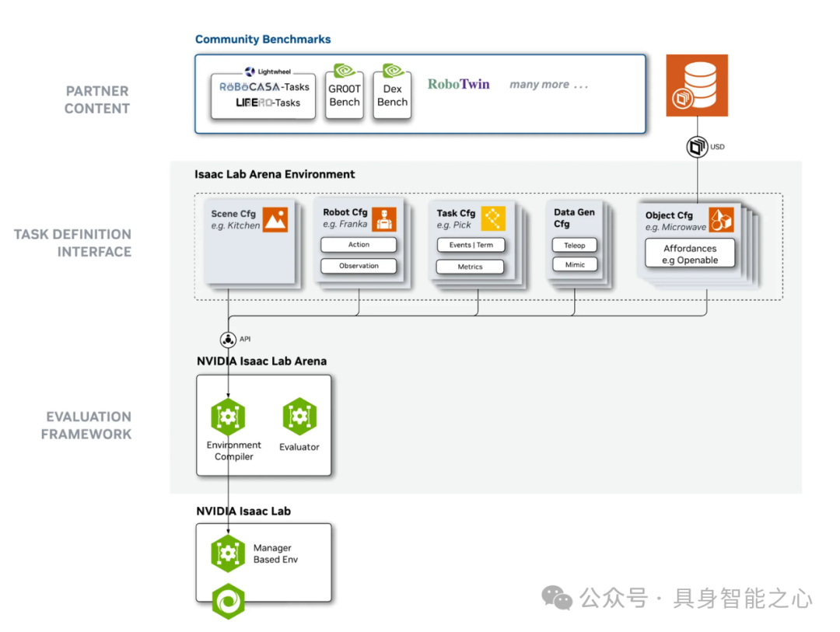
Task: Click the Affordances e.g Openable box
Action: pyautogui.click(x=690, y=253)
